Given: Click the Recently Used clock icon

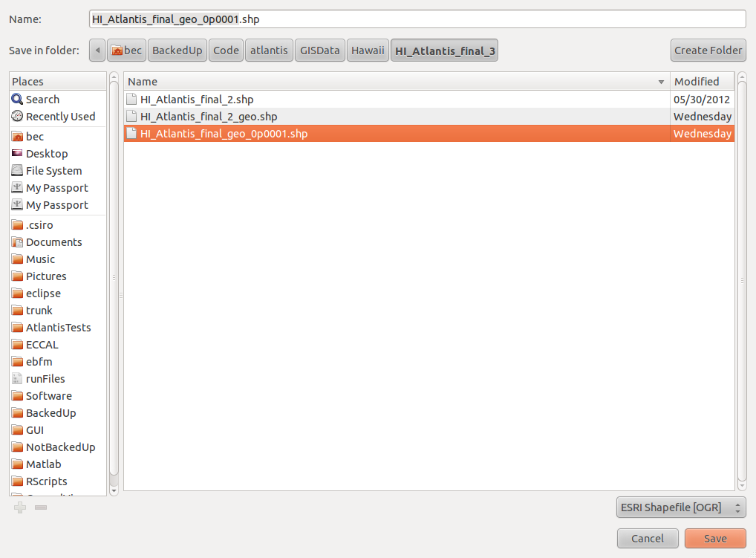Looking at the screenshot, I should [17, 116].
